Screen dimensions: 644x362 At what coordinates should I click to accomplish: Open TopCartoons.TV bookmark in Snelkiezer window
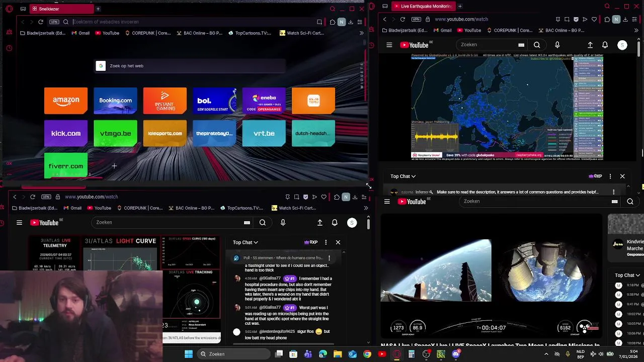[x=250, y=33]
